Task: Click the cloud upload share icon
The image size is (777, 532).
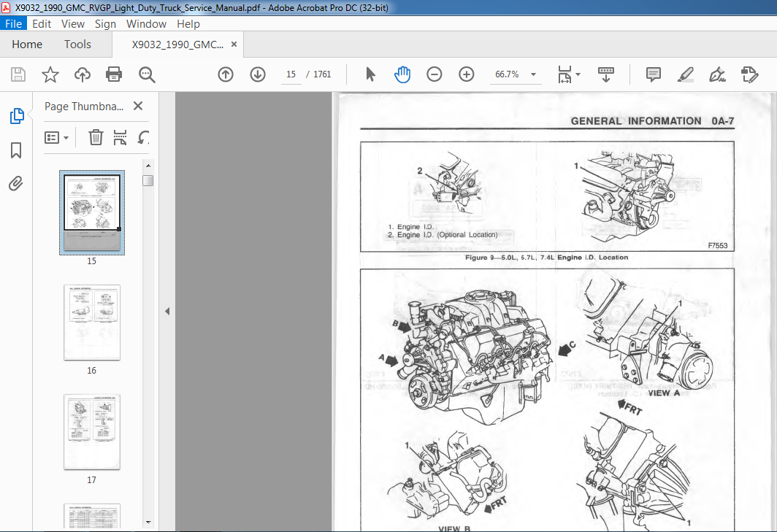Action: click(83, 74)
